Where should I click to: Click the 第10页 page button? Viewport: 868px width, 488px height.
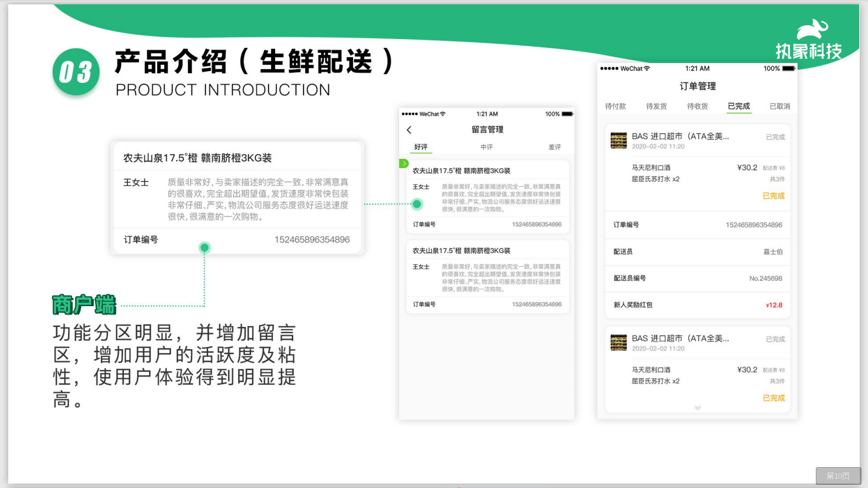pyautogui.click(x=838, y=476)
